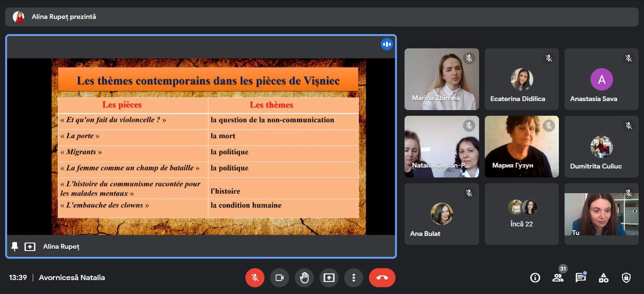
Task: Show the participants list panel
Action: tap(558, 278)
